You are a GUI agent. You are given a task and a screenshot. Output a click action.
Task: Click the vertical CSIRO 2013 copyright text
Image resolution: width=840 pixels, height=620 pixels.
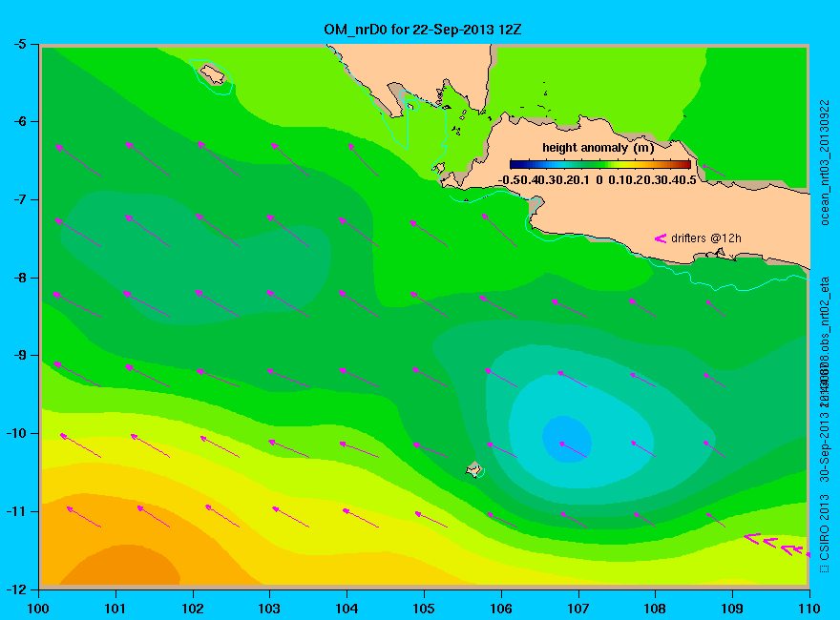(x=825, y=534)
